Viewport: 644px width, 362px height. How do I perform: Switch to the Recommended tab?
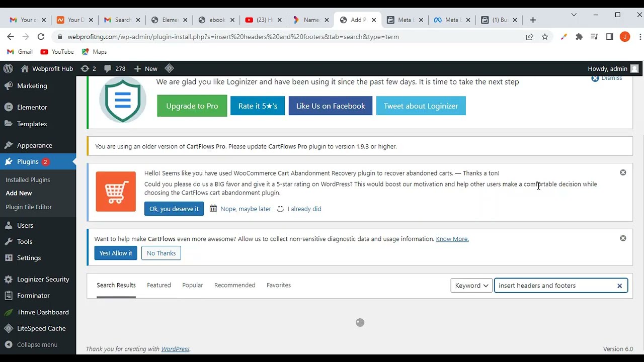point(235,285)
